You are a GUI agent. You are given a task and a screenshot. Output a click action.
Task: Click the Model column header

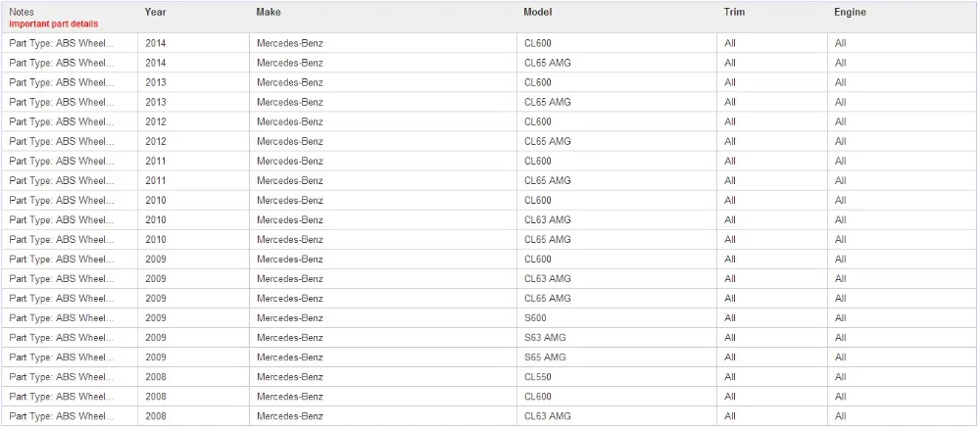pyautogui.click(x=537, y=12)
